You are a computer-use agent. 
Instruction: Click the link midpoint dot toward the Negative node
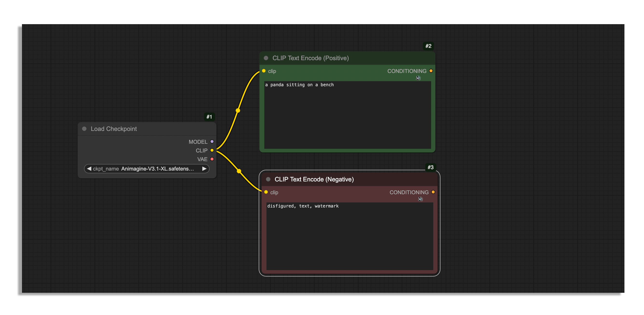pos(239,171)
